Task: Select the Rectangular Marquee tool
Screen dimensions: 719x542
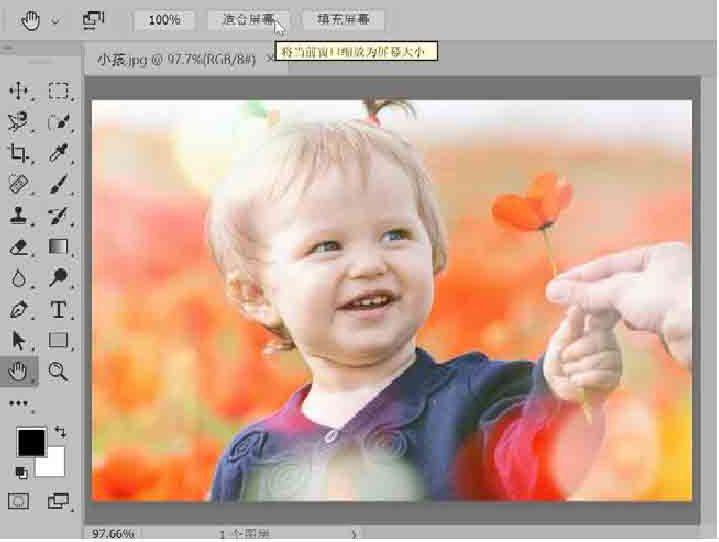Action: click(x=59, y=91)
